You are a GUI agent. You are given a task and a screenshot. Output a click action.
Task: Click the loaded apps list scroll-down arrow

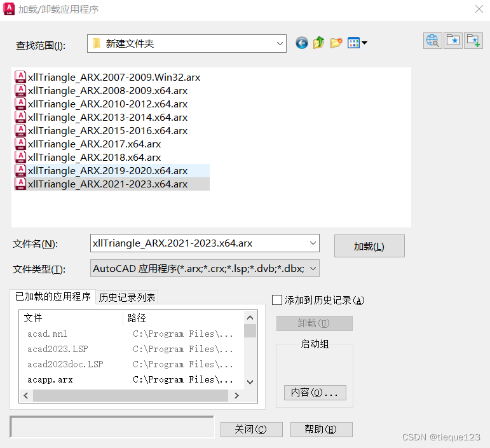250,382
